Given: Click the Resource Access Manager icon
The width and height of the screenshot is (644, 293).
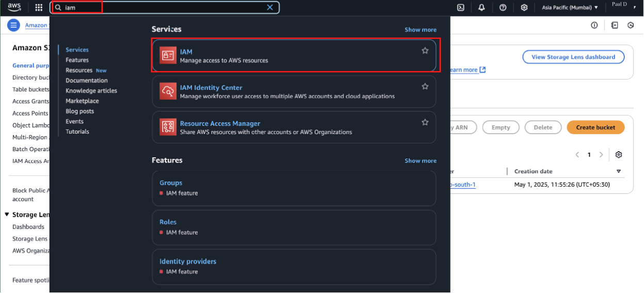Looking at the screenshot, I should [x=168, y=127].
